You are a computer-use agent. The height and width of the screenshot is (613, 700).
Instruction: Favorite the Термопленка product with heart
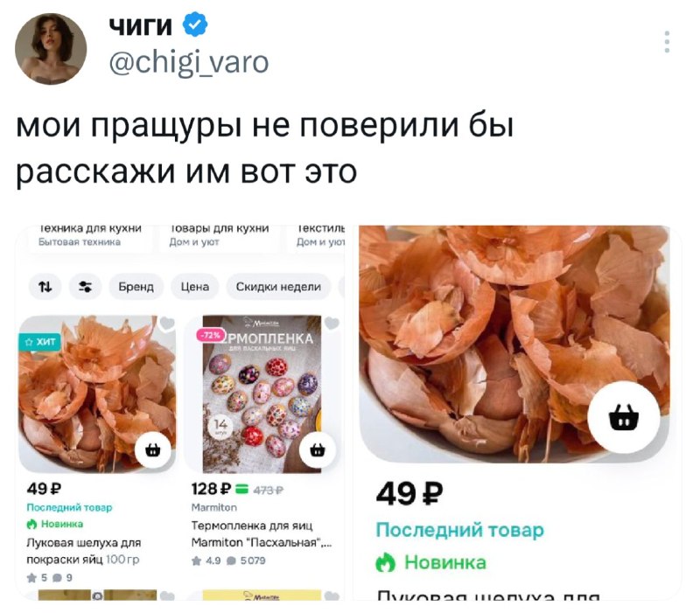[332, 323]
